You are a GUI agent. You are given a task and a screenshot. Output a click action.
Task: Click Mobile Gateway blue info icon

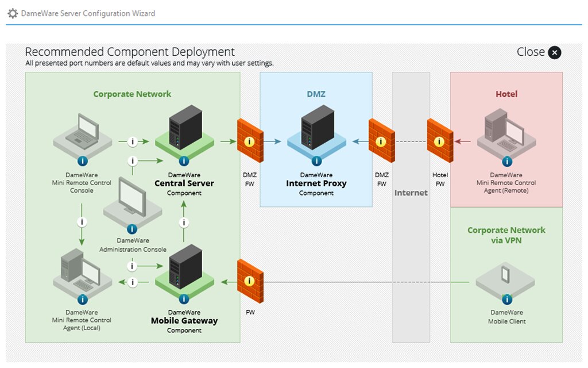(184, 299)
